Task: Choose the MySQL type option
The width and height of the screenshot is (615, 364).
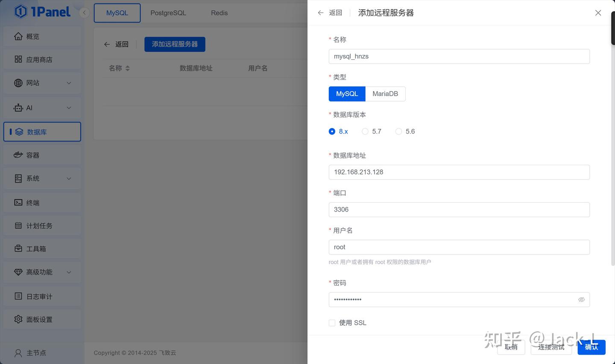Action: (347, 94)
